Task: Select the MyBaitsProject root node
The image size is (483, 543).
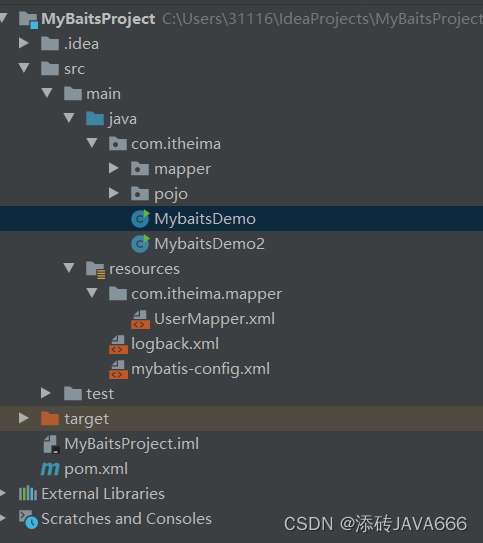Action: coord(98,19)
